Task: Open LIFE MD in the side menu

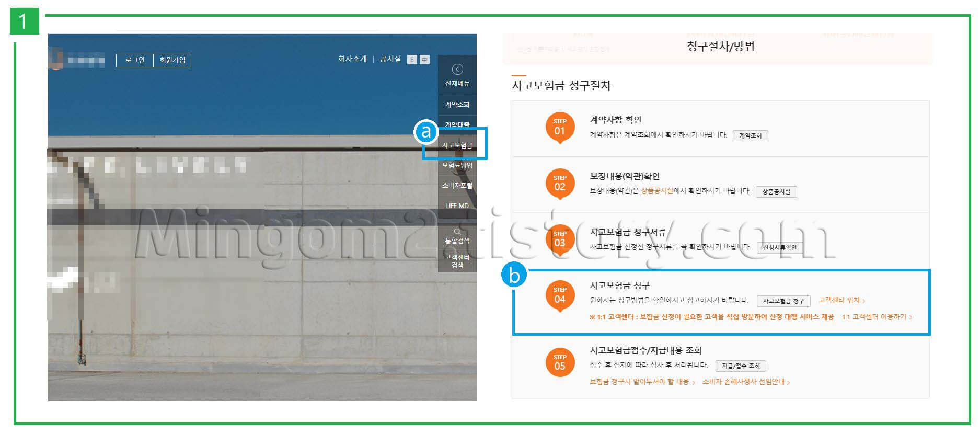Action: (457, 206)
